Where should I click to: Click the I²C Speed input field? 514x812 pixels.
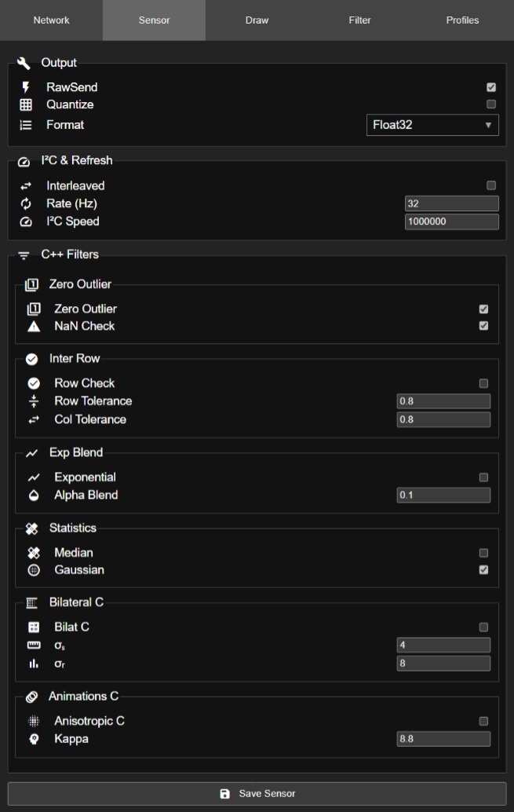451,222
